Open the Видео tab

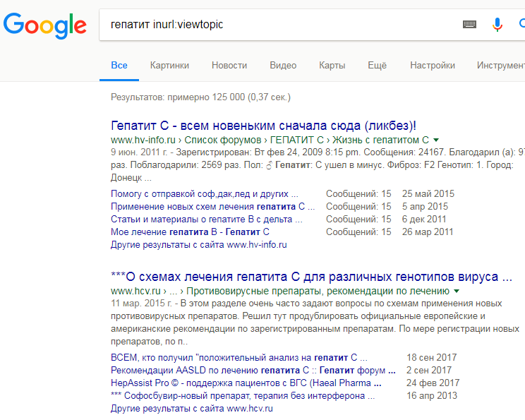(283, 66)
